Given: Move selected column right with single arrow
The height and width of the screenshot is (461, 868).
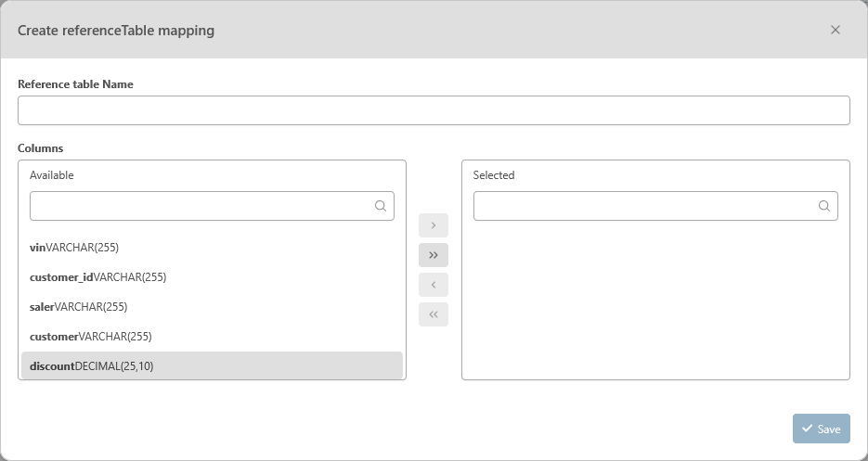Looking at the screenshot, I should point(434,225).
